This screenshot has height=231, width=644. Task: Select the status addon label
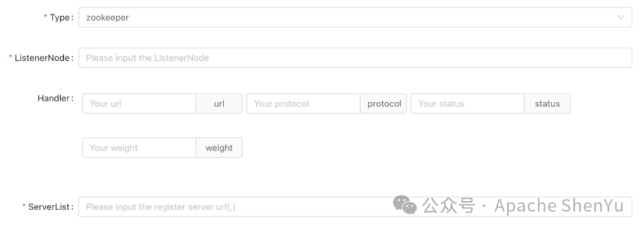pos(547,104)
